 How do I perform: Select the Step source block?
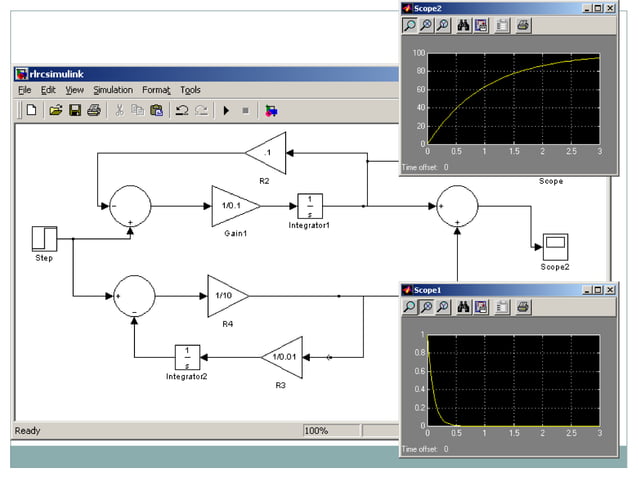pyautogui.click(x=45, y=239)
